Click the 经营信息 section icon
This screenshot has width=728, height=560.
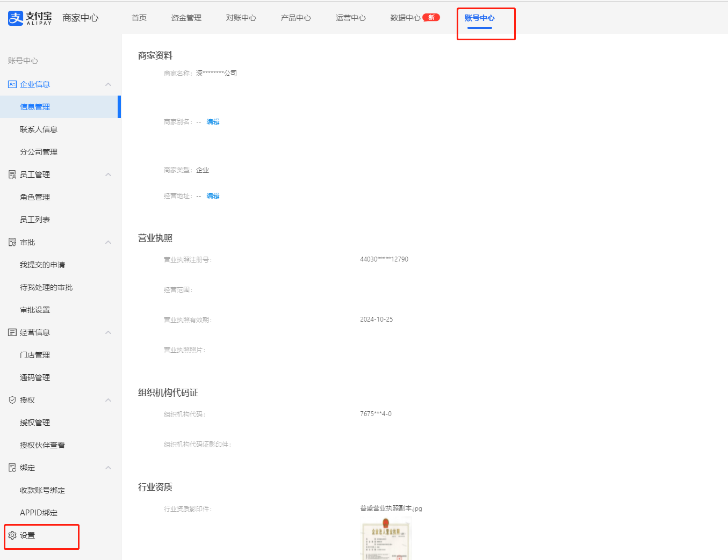tap(12, 332)
